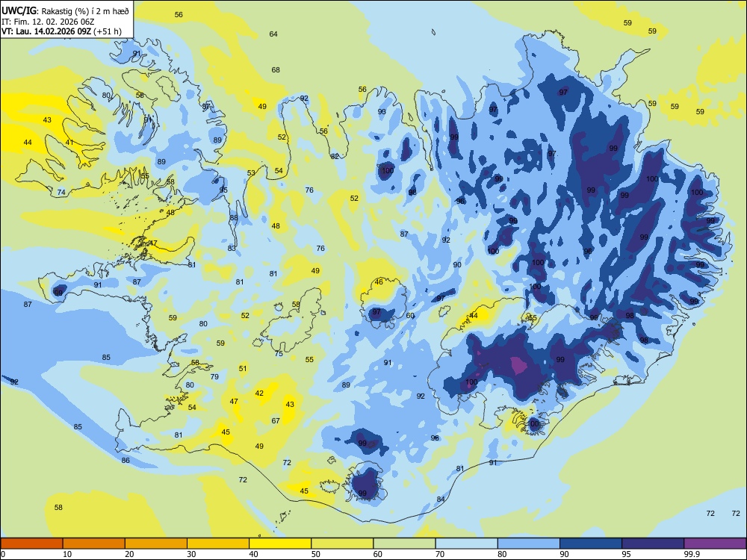Click the 30–40 amber legend swatch

218,544
